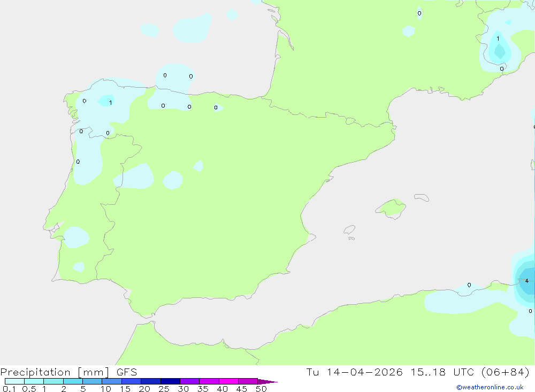Click the forecast date Tu 14-04-2026

[x=355, y=372]
